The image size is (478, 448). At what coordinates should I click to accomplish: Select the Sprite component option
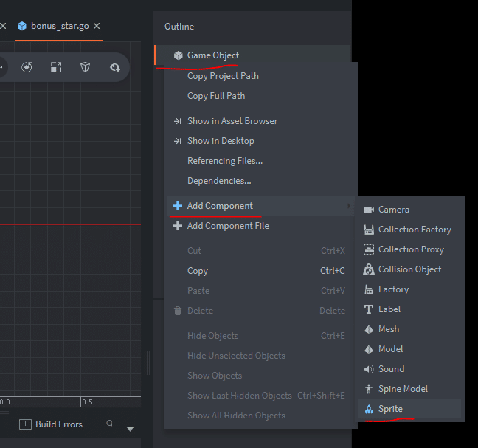409,409
